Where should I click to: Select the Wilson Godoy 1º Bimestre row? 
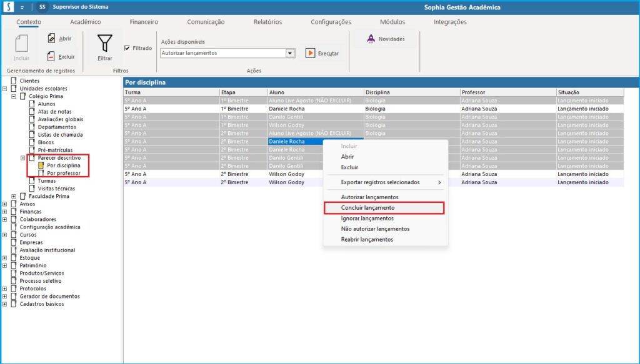pyautogui.click(x=374, y=125)
